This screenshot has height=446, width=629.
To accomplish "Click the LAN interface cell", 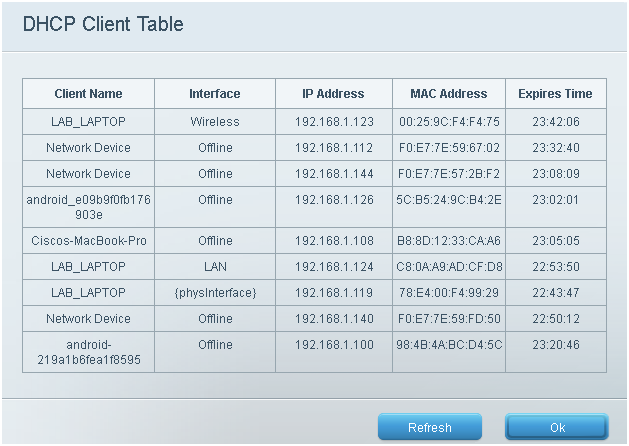I will coord(215,267).
